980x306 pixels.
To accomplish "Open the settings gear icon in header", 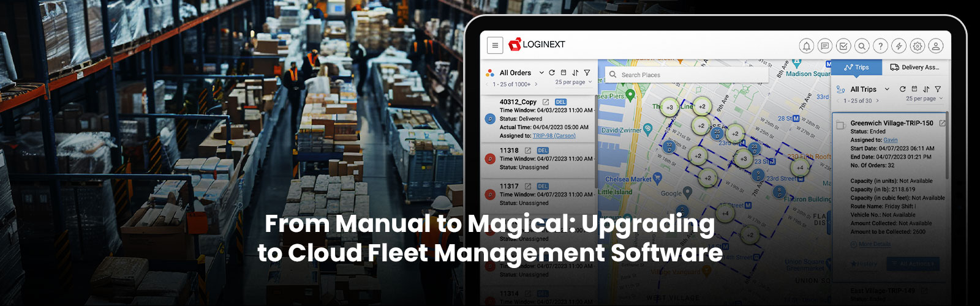I will [917, 46].
